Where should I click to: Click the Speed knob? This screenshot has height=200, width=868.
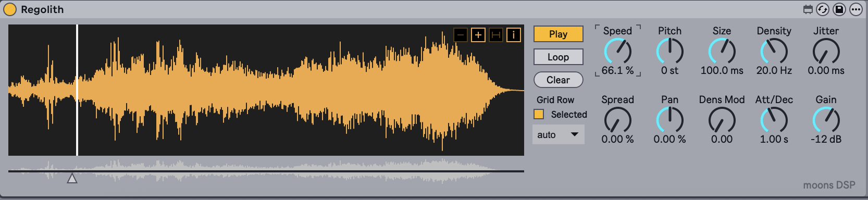click(x=617, y=51)
